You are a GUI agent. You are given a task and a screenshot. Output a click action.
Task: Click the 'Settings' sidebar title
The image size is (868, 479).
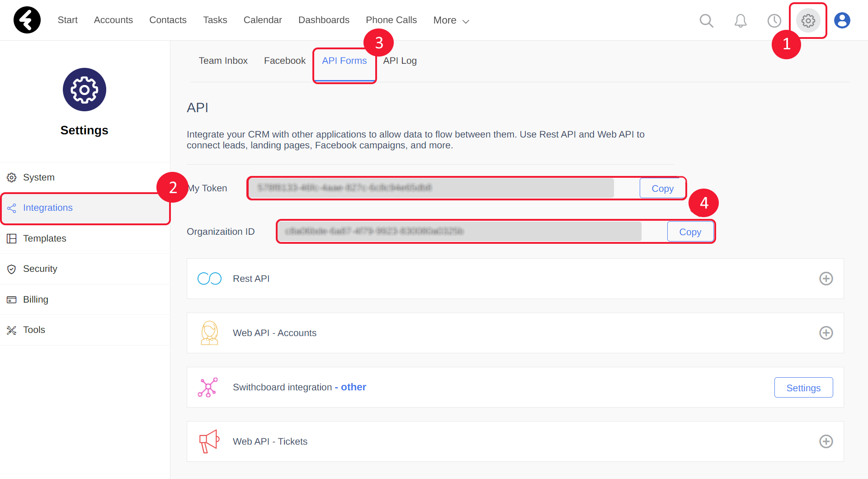coord(85,130)
